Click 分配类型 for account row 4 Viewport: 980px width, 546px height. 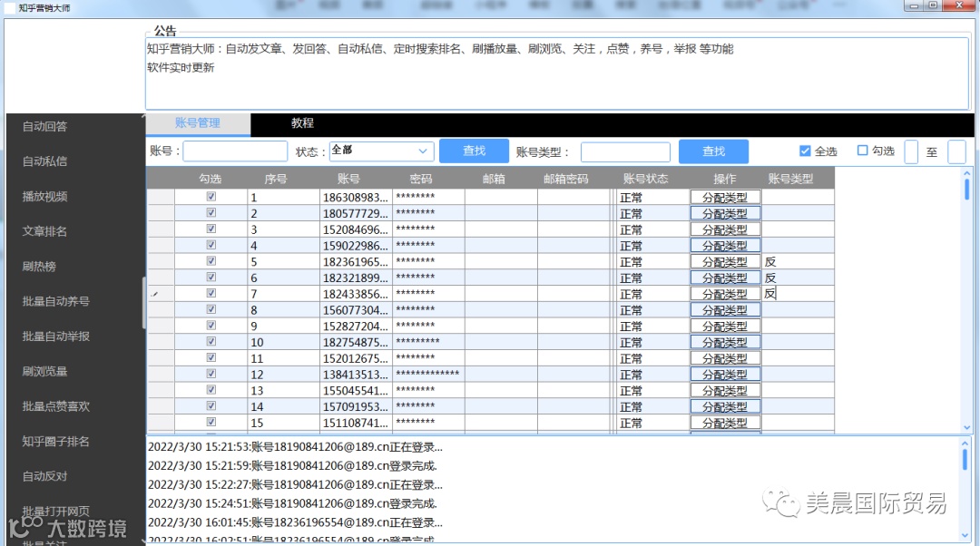725,246
